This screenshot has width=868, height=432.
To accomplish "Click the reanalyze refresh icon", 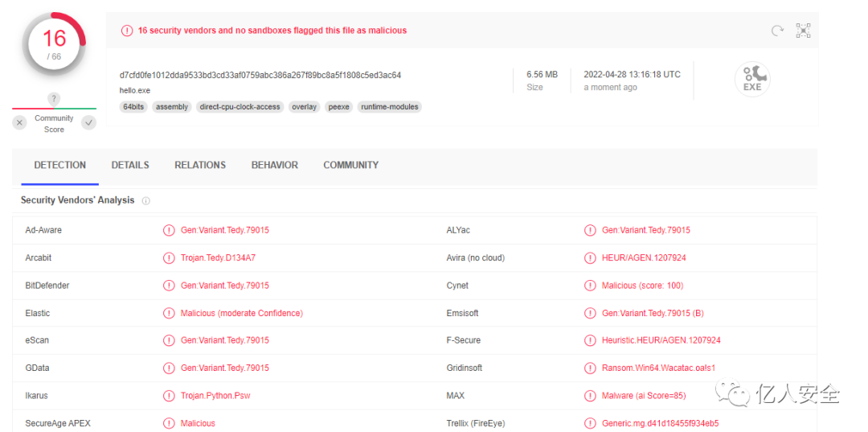I will coord(778,31).
